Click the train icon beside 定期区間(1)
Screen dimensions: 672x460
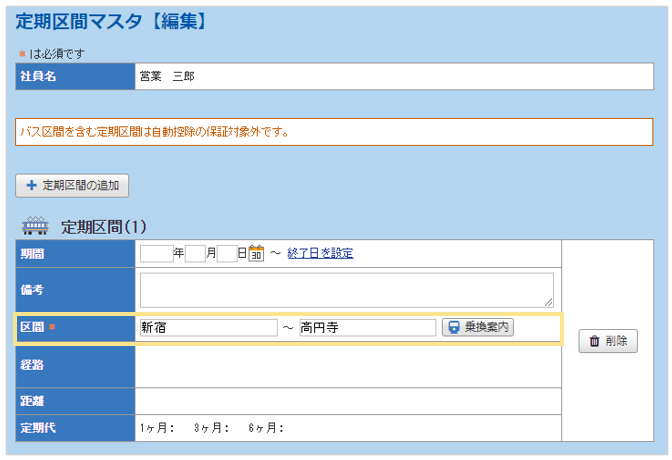click(35, 225)
